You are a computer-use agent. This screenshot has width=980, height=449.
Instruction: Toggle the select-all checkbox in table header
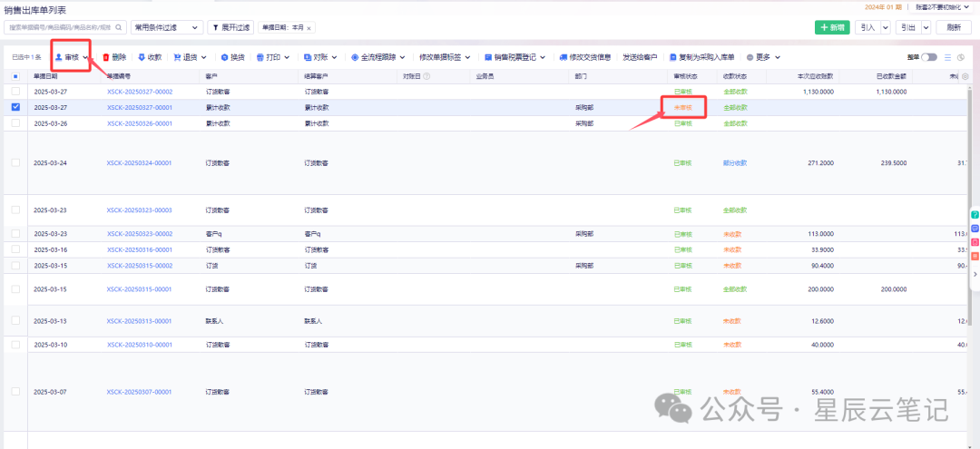[15, 76]
